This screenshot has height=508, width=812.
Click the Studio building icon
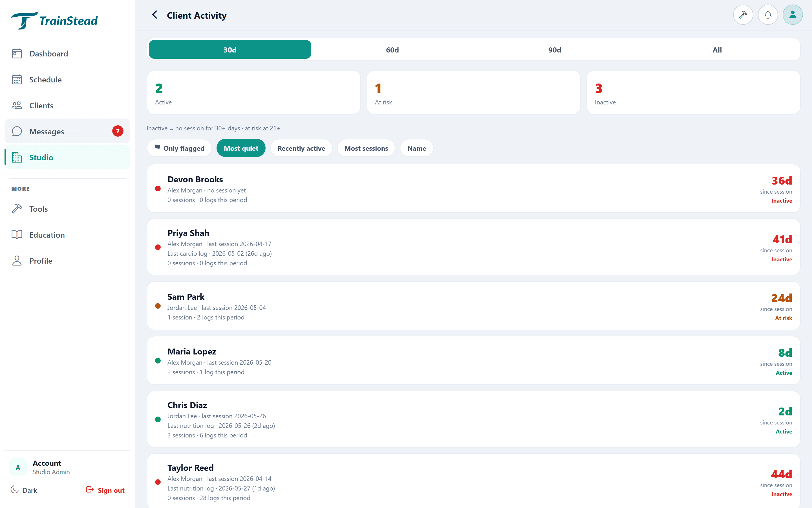(x=17, y=157)
